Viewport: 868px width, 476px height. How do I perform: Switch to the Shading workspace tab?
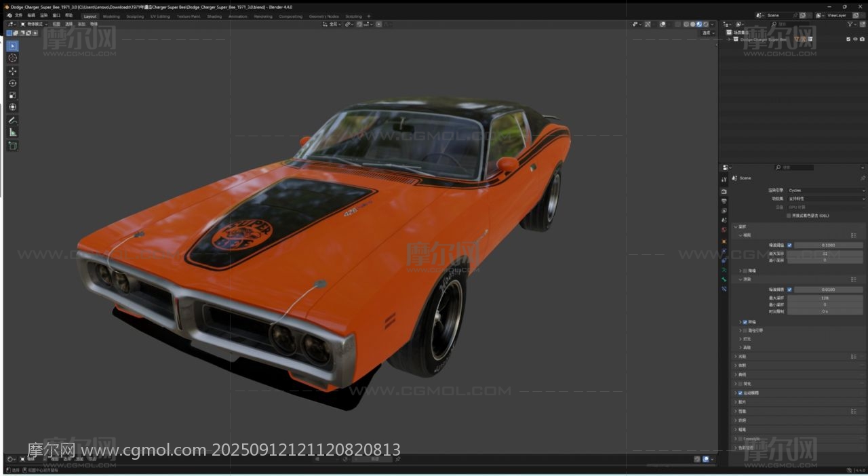click(214, 16)
